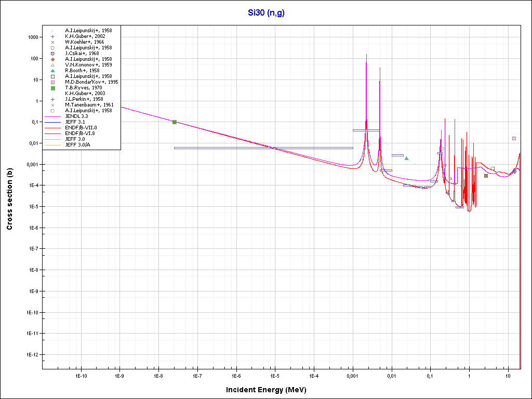Click the green data point near 1E-8 MeV

tap(175, 122)
